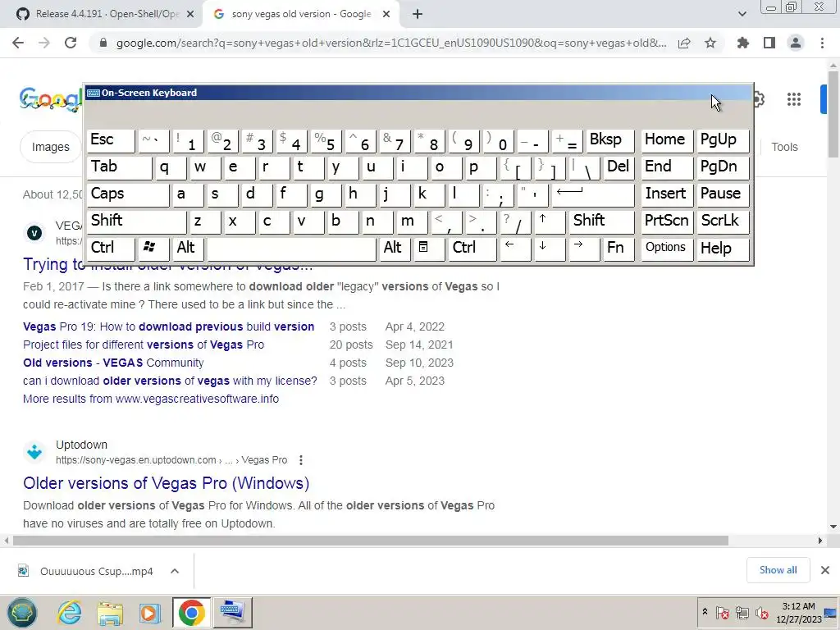Click right arrow key on On-Screen Keyboard
The image size is (840, 630).
pos(584,248)
